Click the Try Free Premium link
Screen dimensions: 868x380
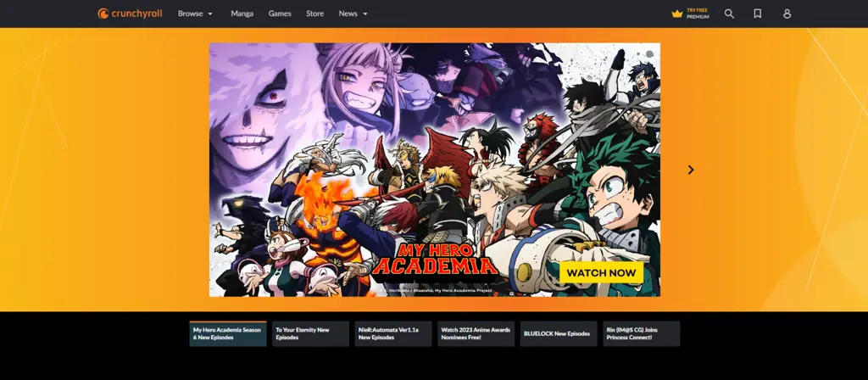690,14
